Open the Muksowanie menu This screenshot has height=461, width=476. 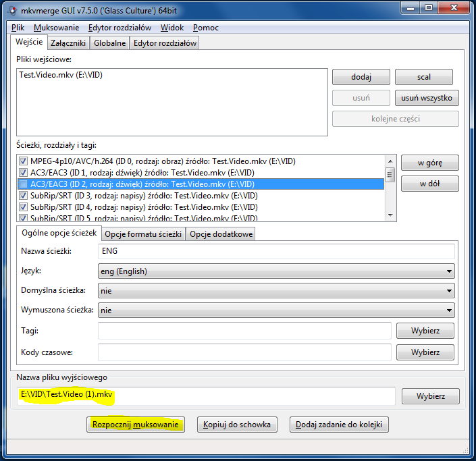[x=57, y=28]
